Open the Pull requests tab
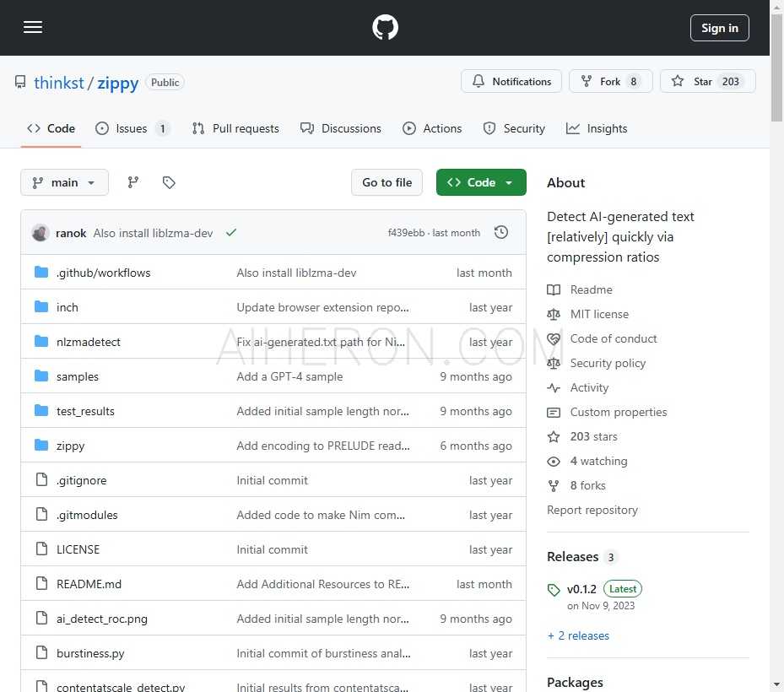This screenshot has height=692, width=784. pos(235,128)
